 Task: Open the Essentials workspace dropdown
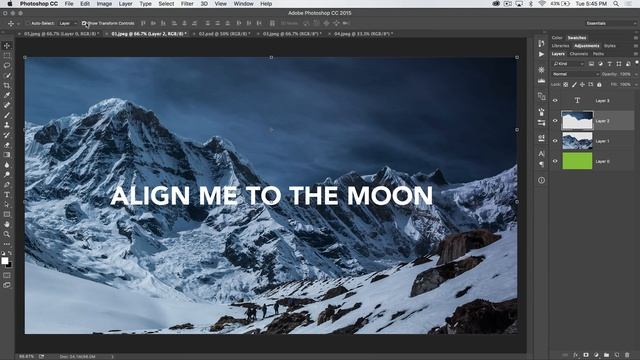coord(611,23)
